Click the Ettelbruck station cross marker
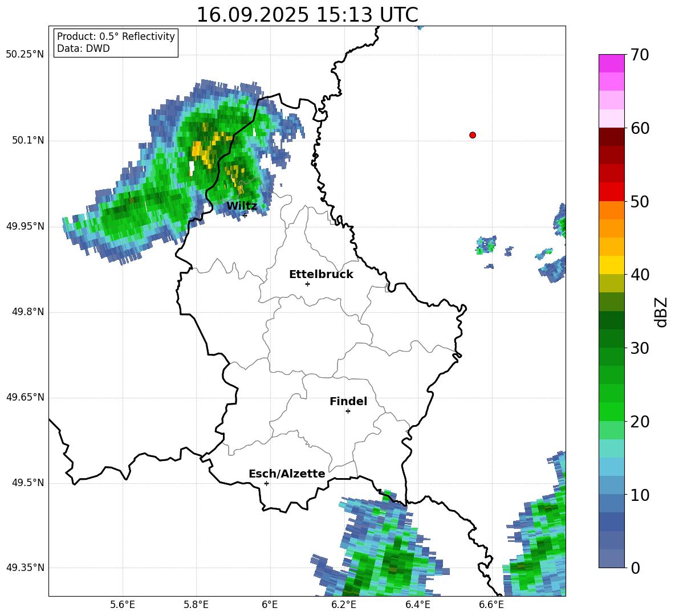The height and width of the screenshot is (616, 675). [x=307, y=284]
